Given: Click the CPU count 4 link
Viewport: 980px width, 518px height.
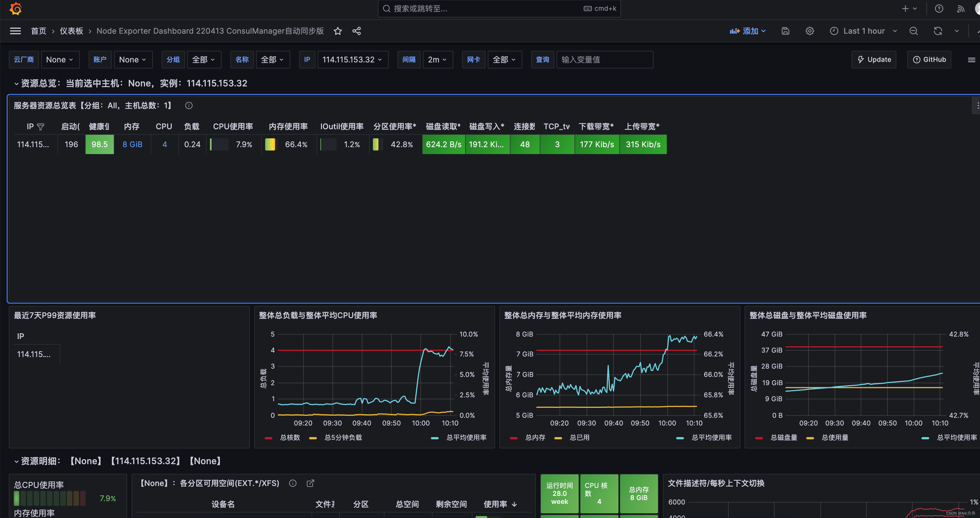Looking at the screenshot, I should [165, 144].
